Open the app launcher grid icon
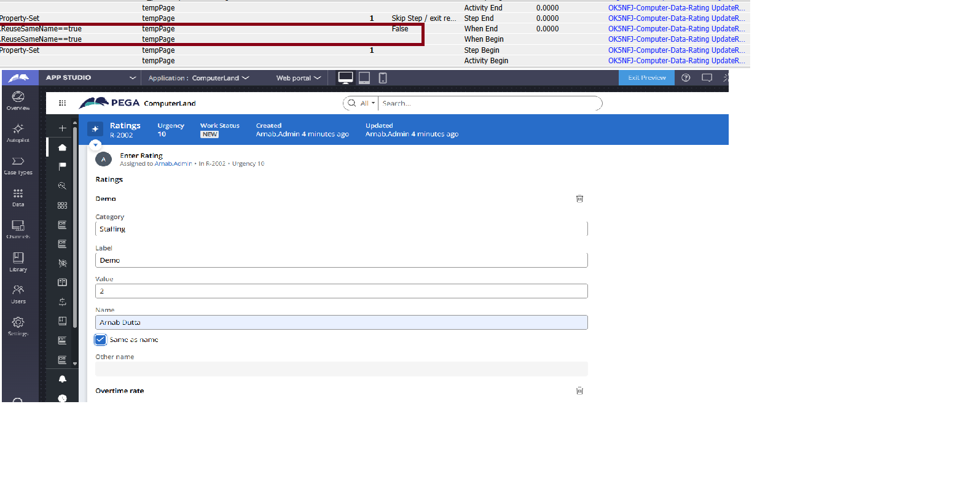 (x=62, y=103)
